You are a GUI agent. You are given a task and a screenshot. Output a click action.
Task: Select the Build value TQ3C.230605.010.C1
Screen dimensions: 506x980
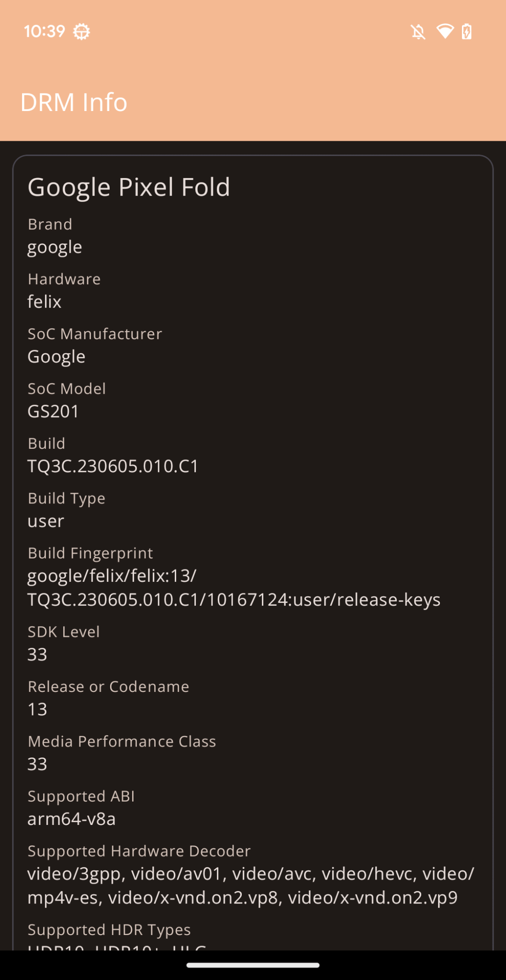(114, 466)
